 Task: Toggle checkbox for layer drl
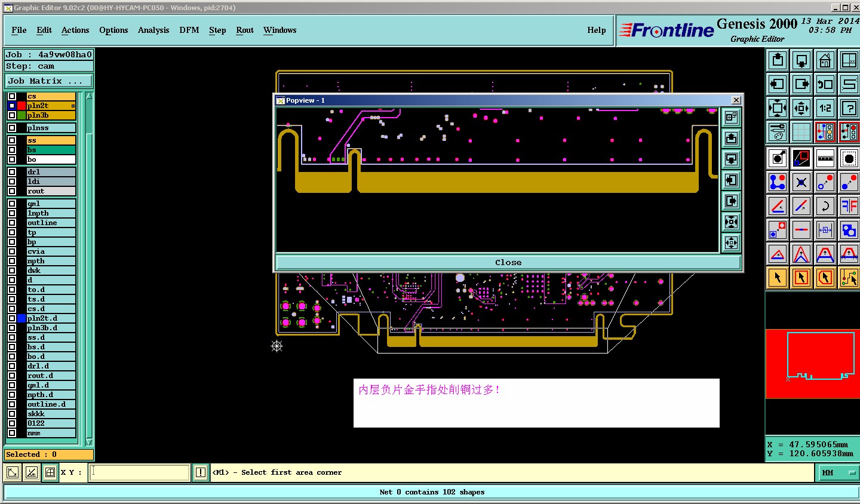pyautogui.click(x=12, y=172)
